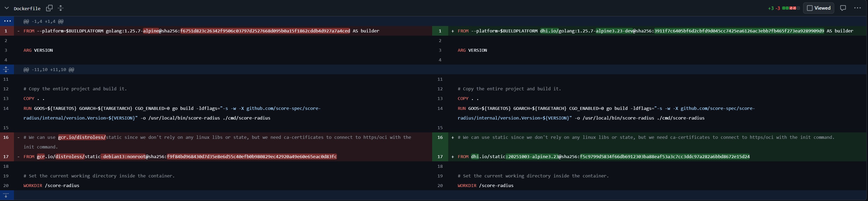Select deleted line 17 number on left
This screenshot has height=201, width=868.
click(x=6, y=157)
